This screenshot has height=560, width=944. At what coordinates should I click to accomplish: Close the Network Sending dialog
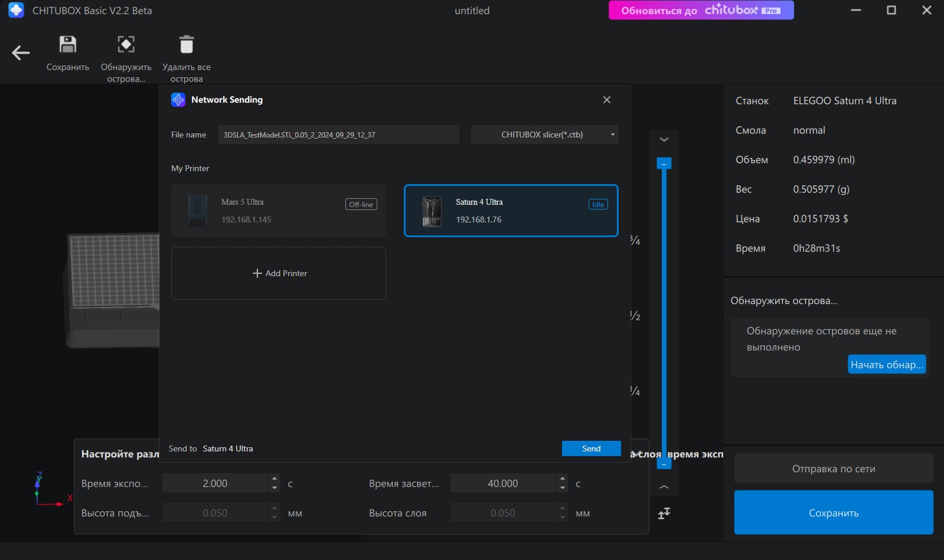606,100
